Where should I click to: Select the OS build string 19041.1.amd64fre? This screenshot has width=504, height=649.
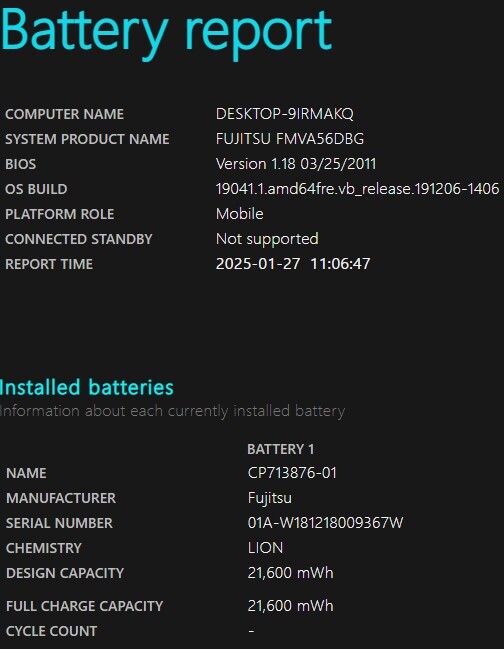[x=358, y=189]
